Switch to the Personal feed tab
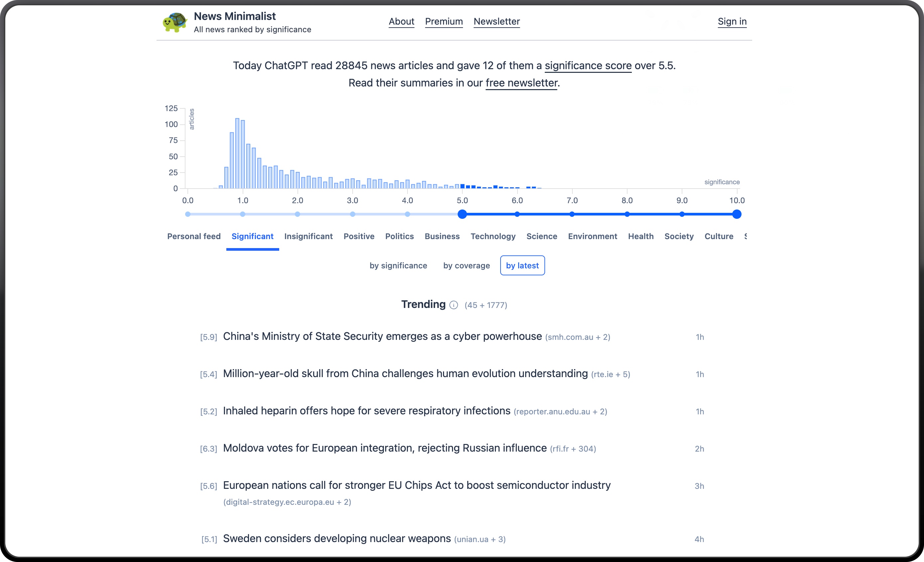Image resolution: width=924 pixels, height=562 pixels. coord(193,236)
